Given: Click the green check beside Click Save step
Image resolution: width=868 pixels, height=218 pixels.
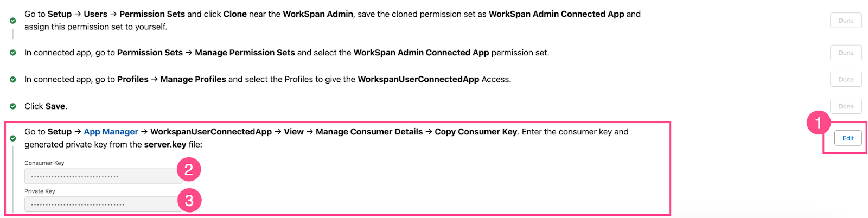Looking at the screenshot, I should pos(12,106).
